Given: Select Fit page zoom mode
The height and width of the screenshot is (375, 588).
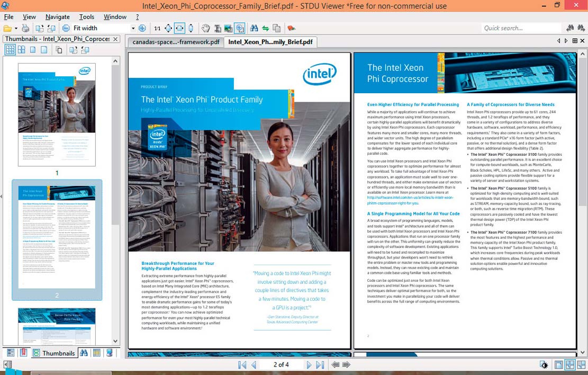Looking at the screenshot, I should tap(168, 28).
